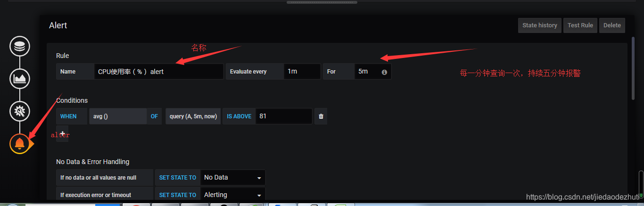Click the 'Rule' section heading

63,56
